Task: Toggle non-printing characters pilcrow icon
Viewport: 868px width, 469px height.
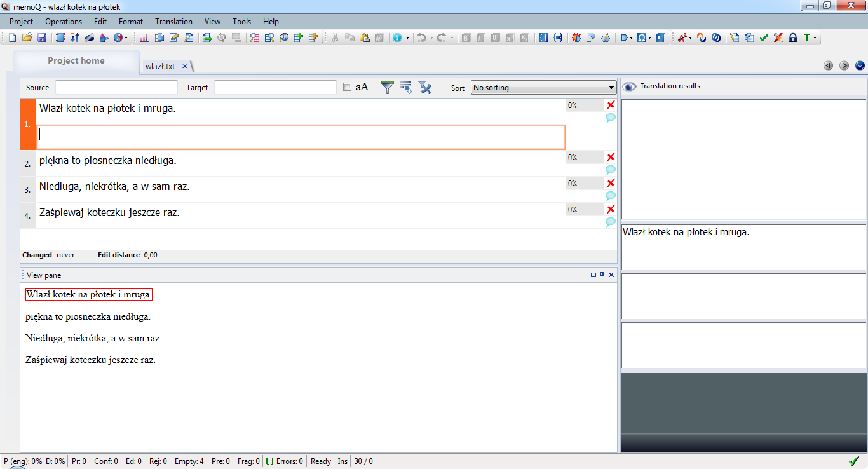Action: click(661, 37)
